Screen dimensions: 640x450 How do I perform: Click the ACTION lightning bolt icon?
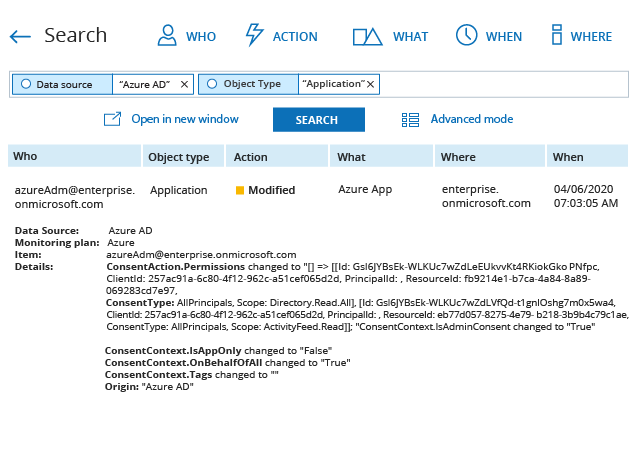click(254, 35)
